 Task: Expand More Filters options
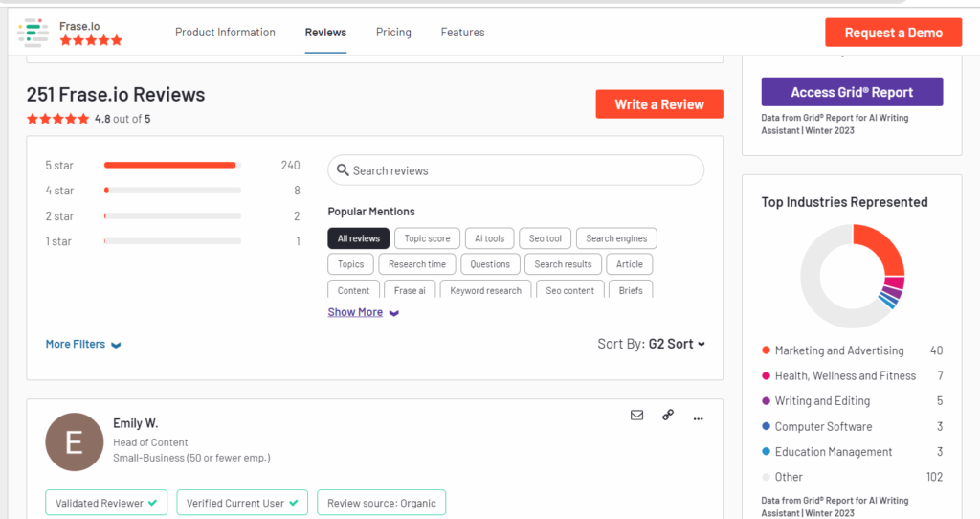click(x=83, y=344)
